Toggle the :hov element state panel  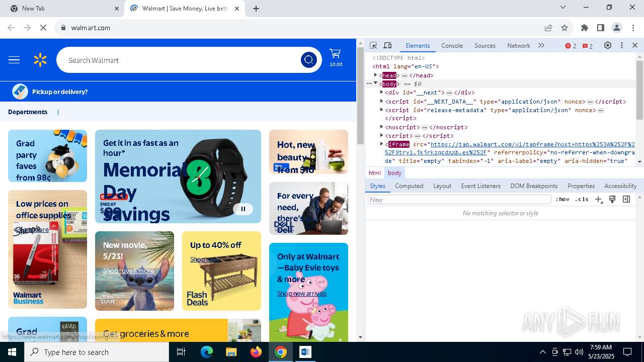[562, 200]
